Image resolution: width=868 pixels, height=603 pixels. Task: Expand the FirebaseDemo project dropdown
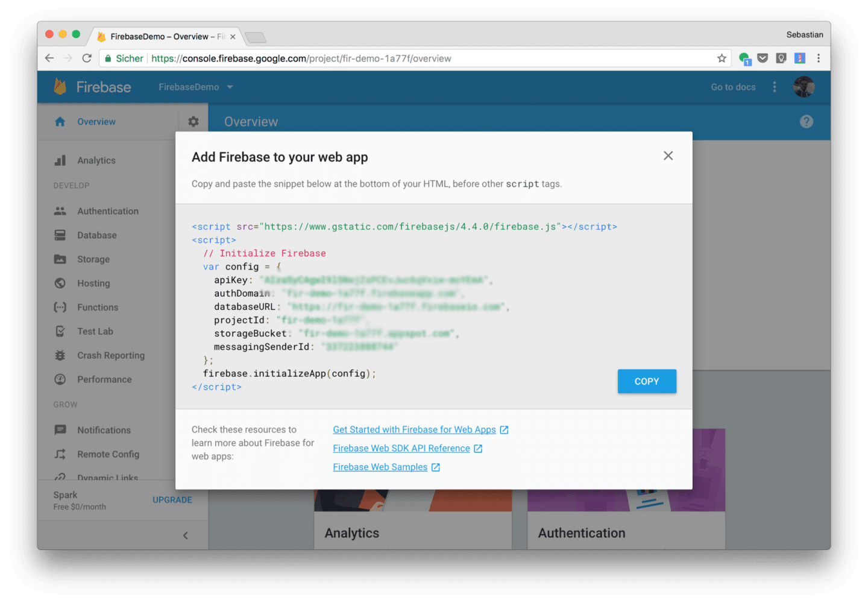point(196,87)
